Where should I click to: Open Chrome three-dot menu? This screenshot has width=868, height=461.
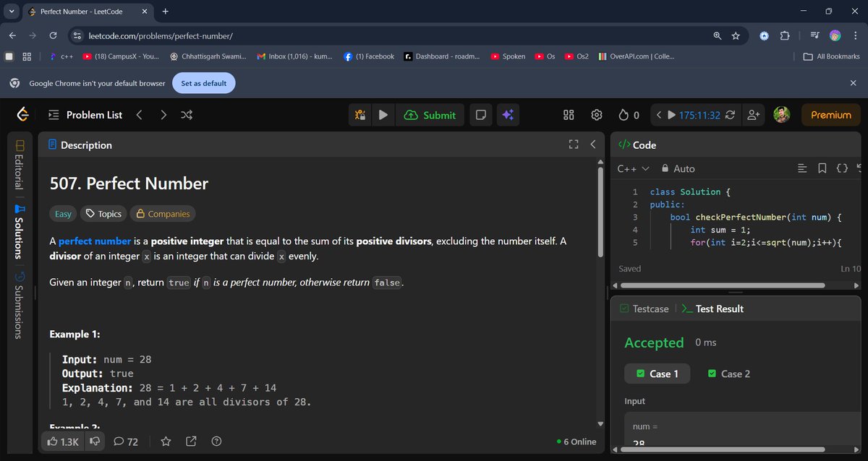point(855,35)
